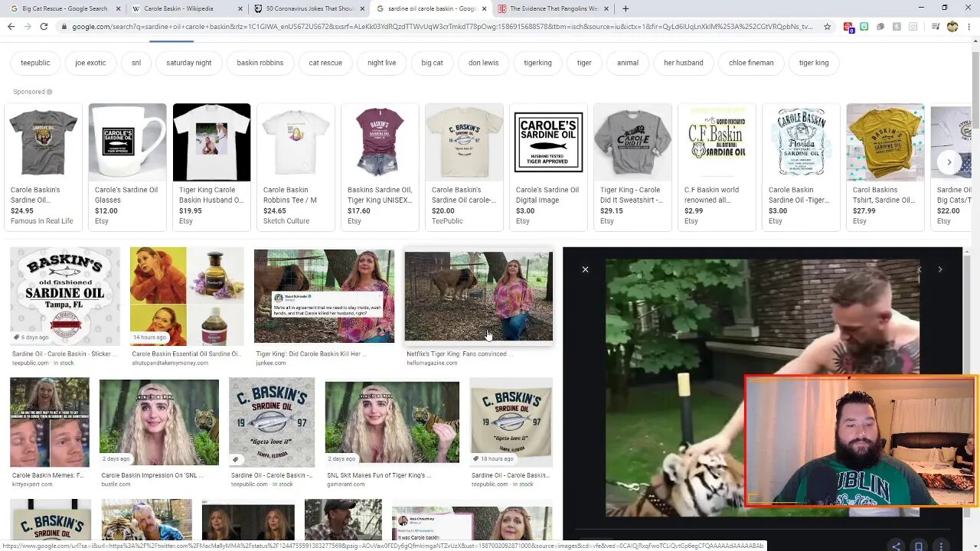Save the previewed image to collections
The height and width of the screenshot is (551, 980).
918,546
